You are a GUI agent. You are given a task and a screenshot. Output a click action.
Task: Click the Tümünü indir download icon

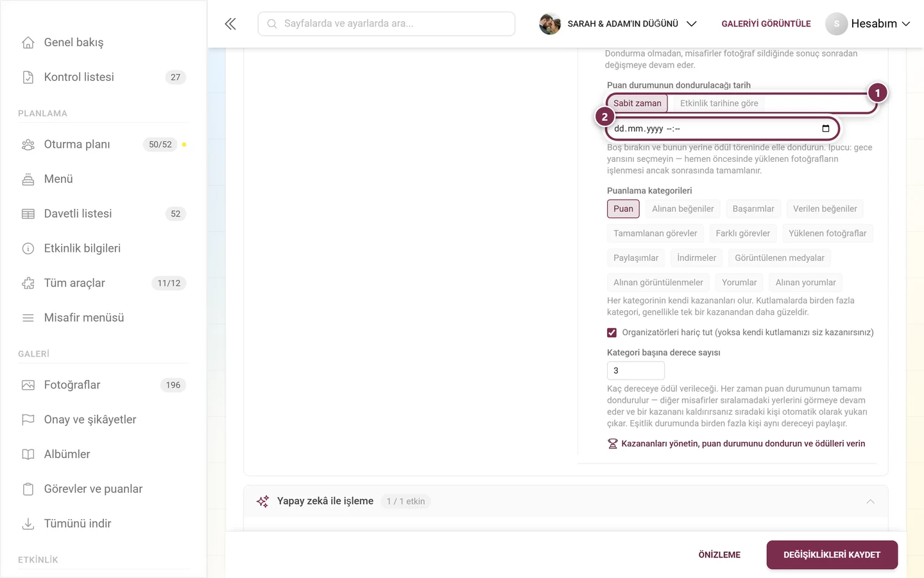pyautogui.click(x=28, y=524)
